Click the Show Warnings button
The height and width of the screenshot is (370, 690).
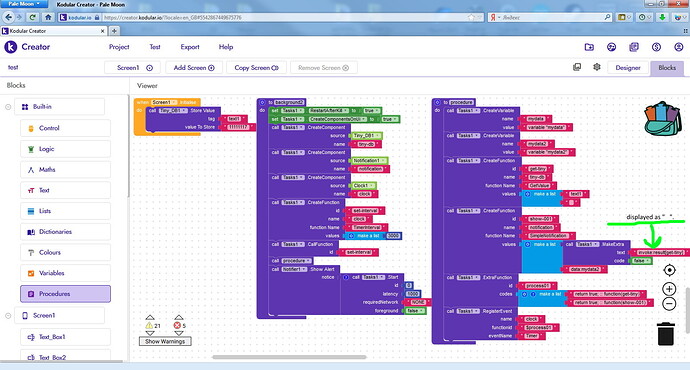(x=165, y=341)
